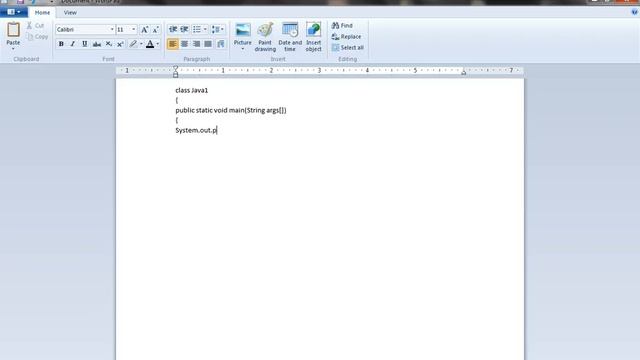Grow the font size
The height and width of the screenshot is (360, 640).
pyautogui.click(x=144, y=30)
